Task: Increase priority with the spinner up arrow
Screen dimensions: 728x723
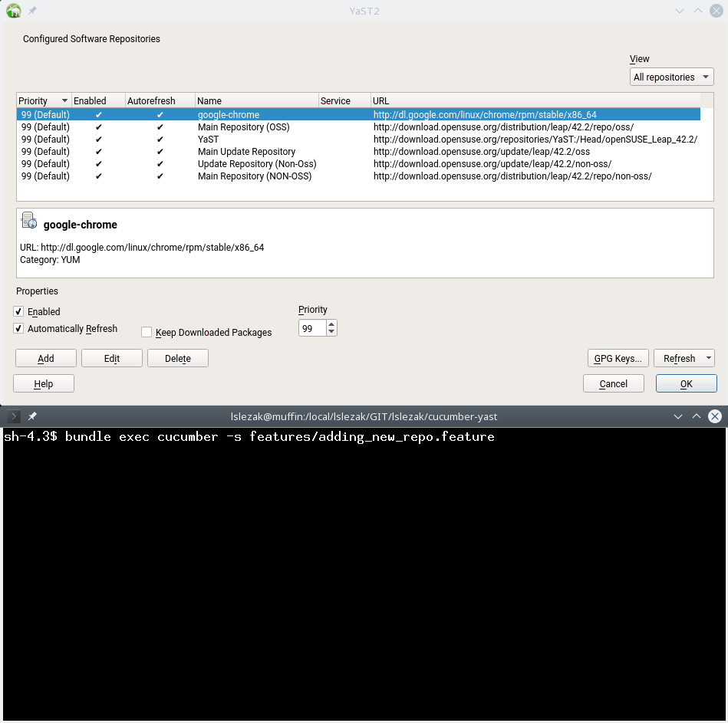Action: click(x=331, y=324)
